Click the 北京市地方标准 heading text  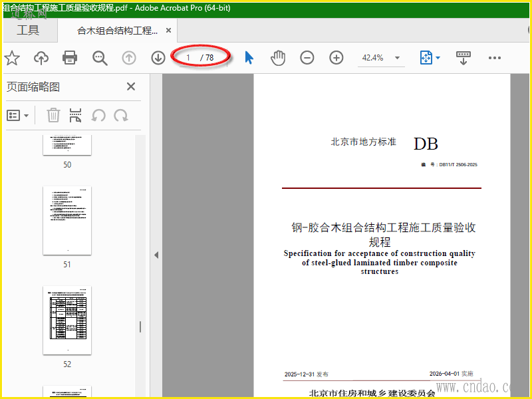pos(363,142)
